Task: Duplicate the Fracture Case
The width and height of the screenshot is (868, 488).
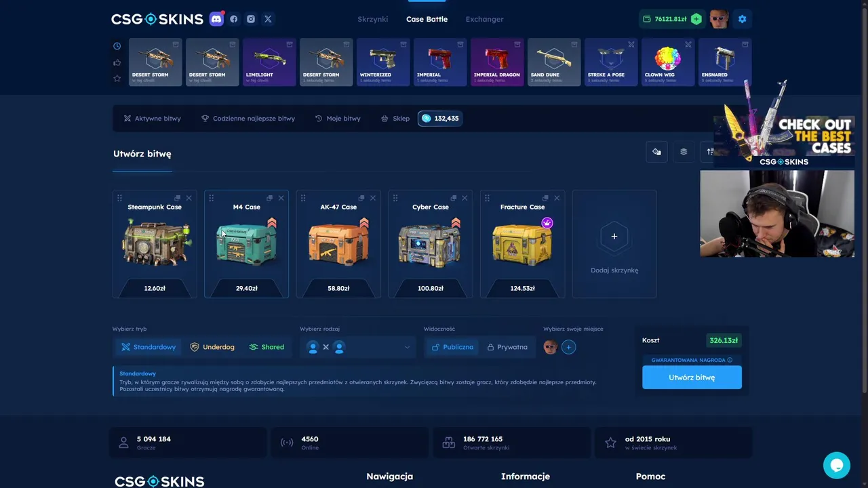Action: pyautogui.click(x=546, y=198)
